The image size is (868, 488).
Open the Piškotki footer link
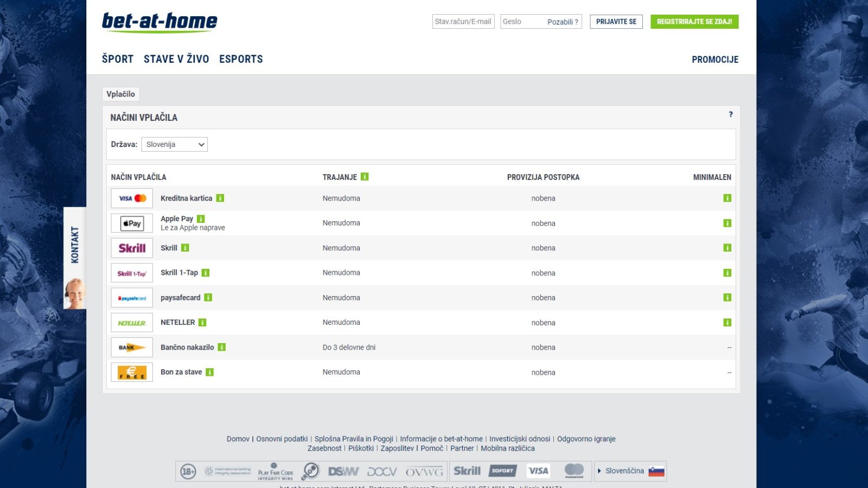(x=361, y=448)
